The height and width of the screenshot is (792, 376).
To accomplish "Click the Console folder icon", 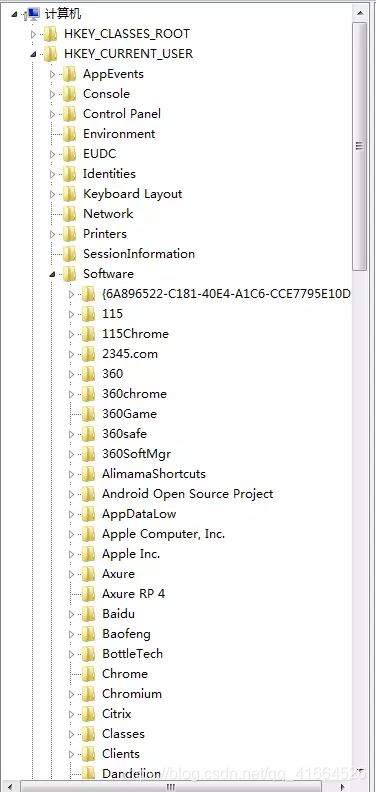I will pos(69,94).
